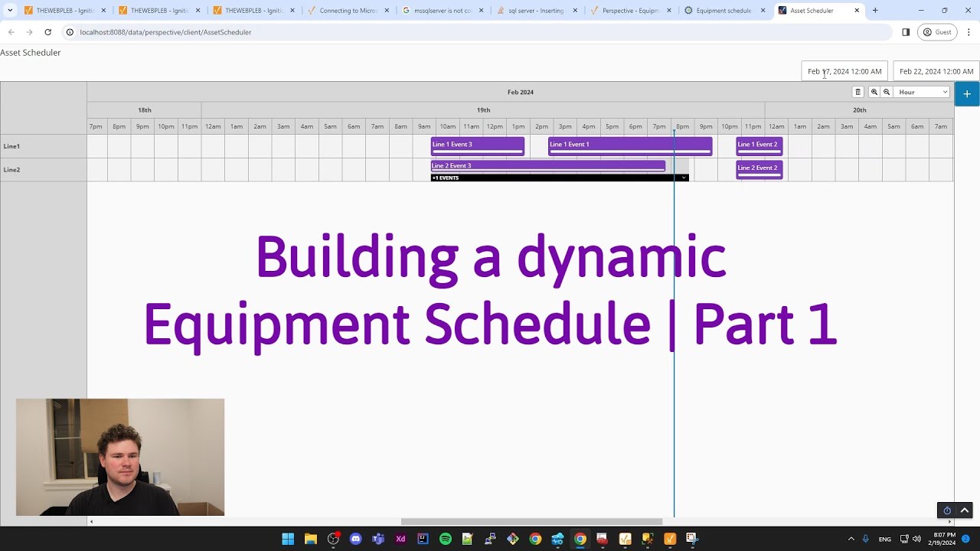Click the Feb 17, 2024 start date field
Screen dimensions: 980x551
pos(844,71)
